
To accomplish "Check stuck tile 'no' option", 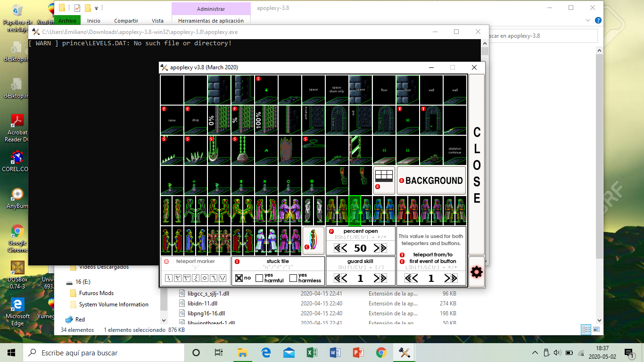I will point(239,278).
